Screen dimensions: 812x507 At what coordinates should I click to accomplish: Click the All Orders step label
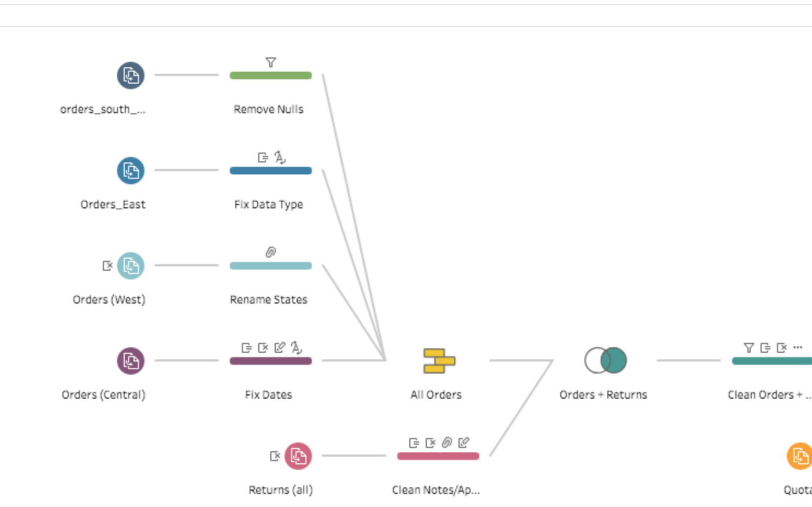pos(436,395)
